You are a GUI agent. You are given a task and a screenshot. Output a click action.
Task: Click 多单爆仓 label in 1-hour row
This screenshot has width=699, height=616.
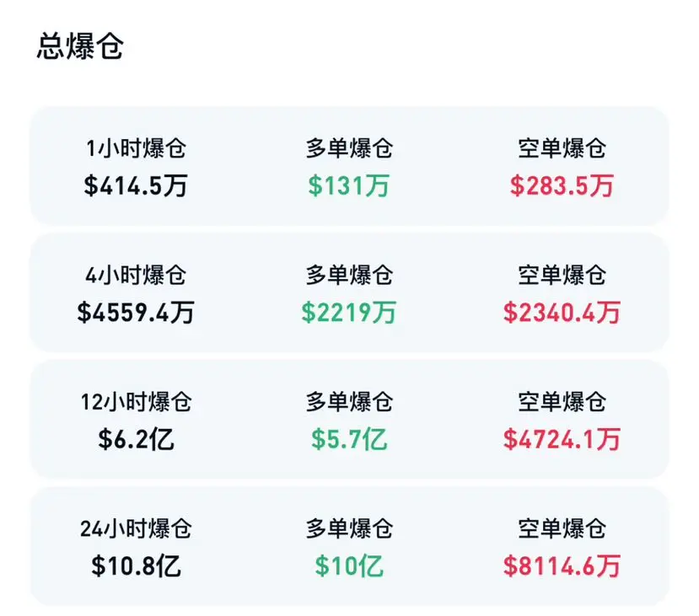coord(349,148)
